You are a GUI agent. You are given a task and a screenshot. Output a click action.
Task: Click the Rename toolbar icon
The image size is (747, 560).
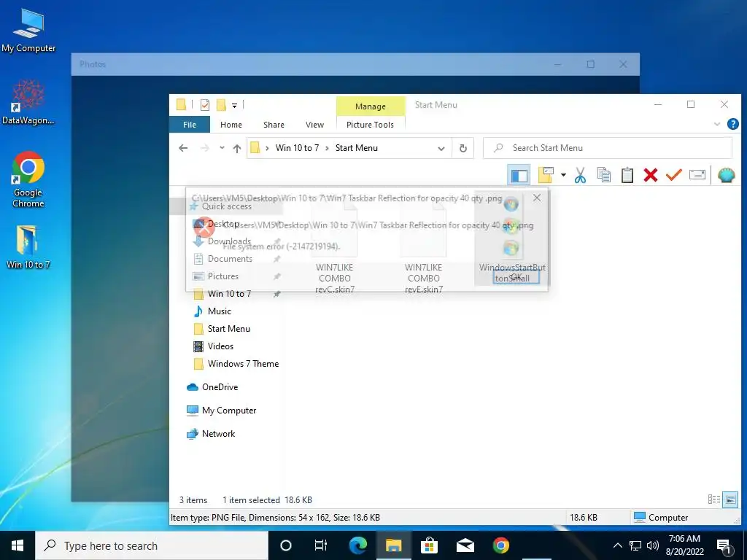(x=697, y=175)
